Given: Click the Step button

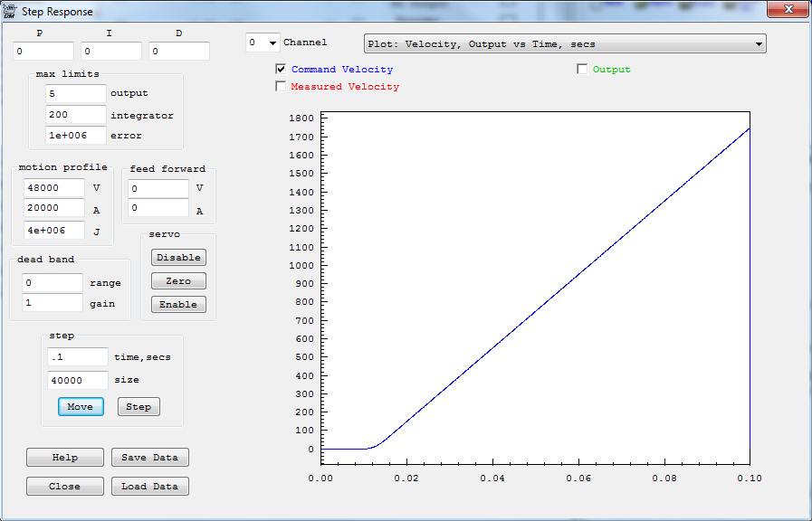Looking at the screenshot, I should 139,407.
